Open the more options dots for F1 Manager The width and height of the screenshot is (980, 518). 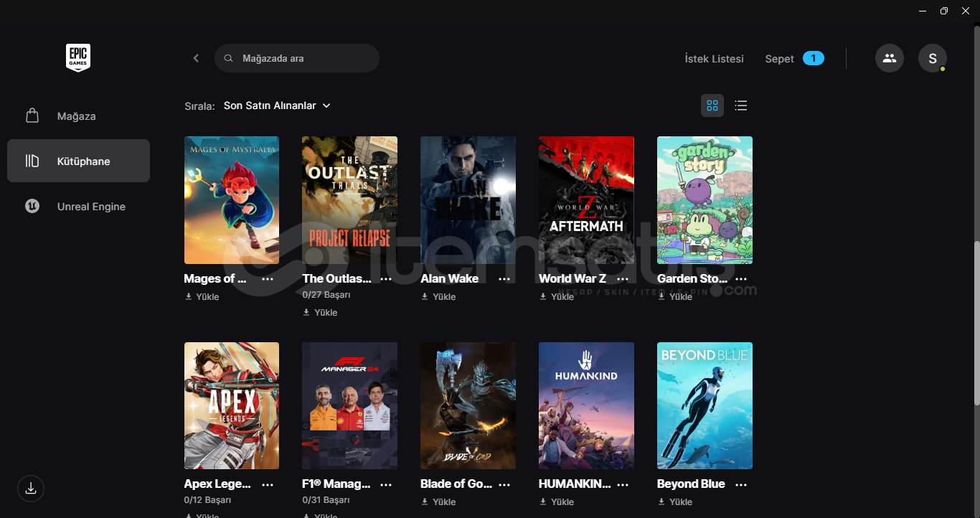pos(386,484)
